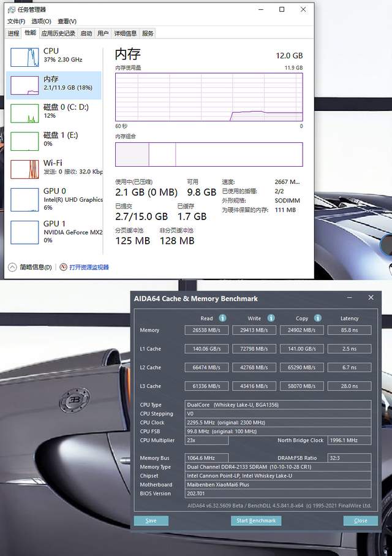392x556 pixels.
Task: Minimize the Task Manager window
Action: [261, 10]
